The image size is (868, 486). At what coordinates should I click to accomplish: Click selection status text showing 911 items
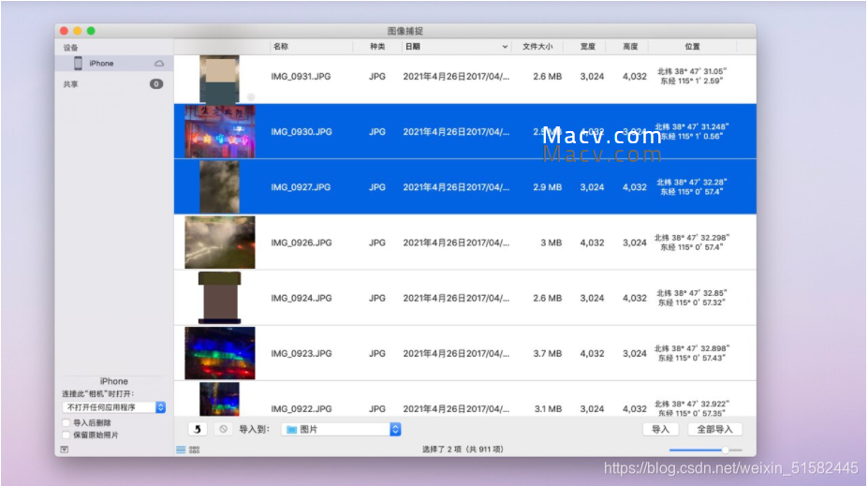463,449
